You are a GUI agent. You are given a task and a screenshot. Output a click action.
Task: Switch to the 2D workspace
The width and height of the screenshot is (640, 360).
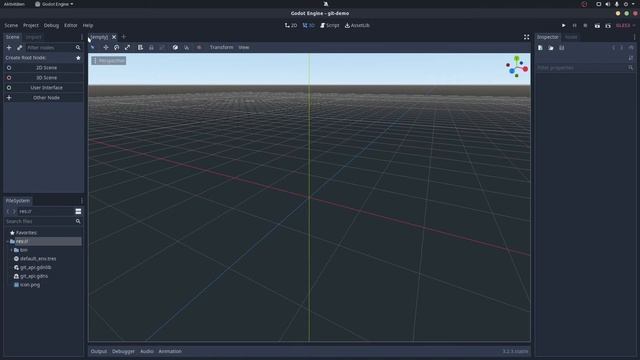pyautogui.click(x=291, y=25)
